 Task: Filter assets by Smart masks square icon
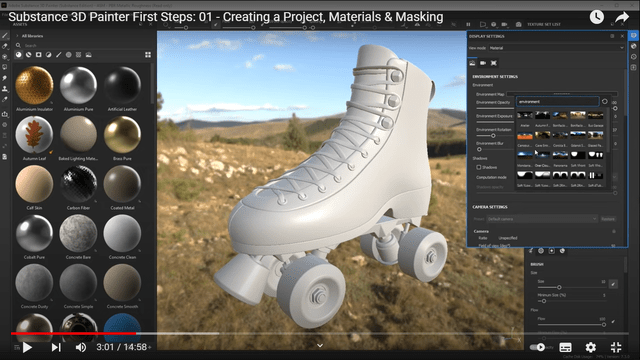39,55
